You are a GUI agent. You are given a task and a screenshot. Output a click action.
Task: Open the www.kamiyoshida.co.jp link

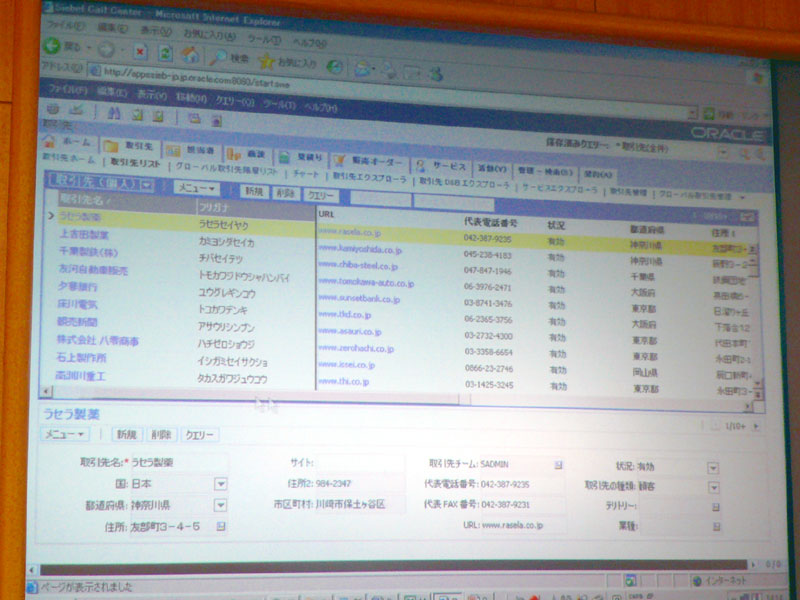(359, 249)
